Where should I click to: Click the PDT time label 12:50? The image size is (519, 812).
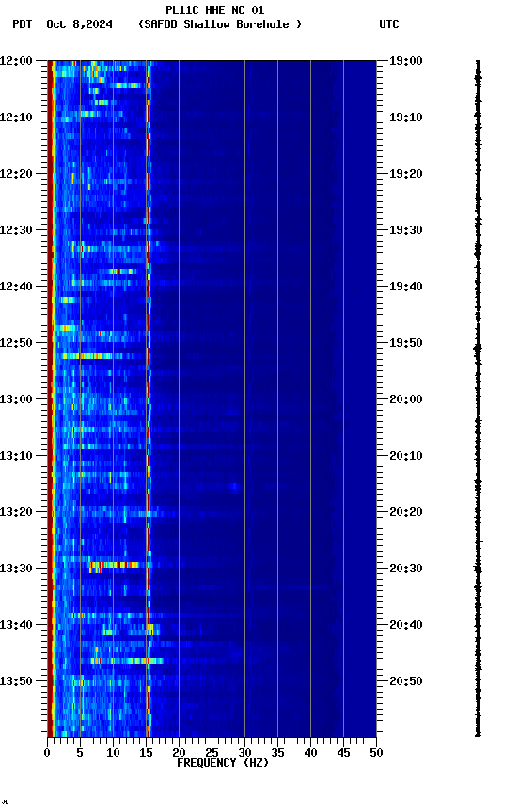click(x=16, y=343)
